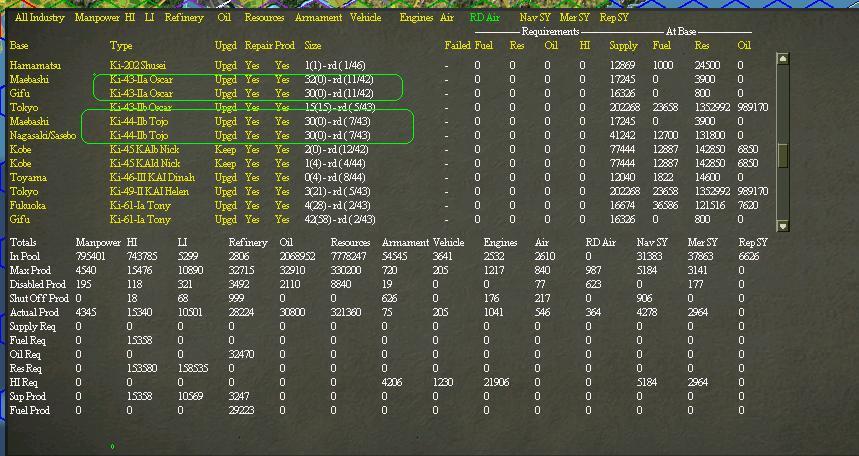Click the Fuel Prod refinery value 29223
859x456 pixels.
[241, 411]
